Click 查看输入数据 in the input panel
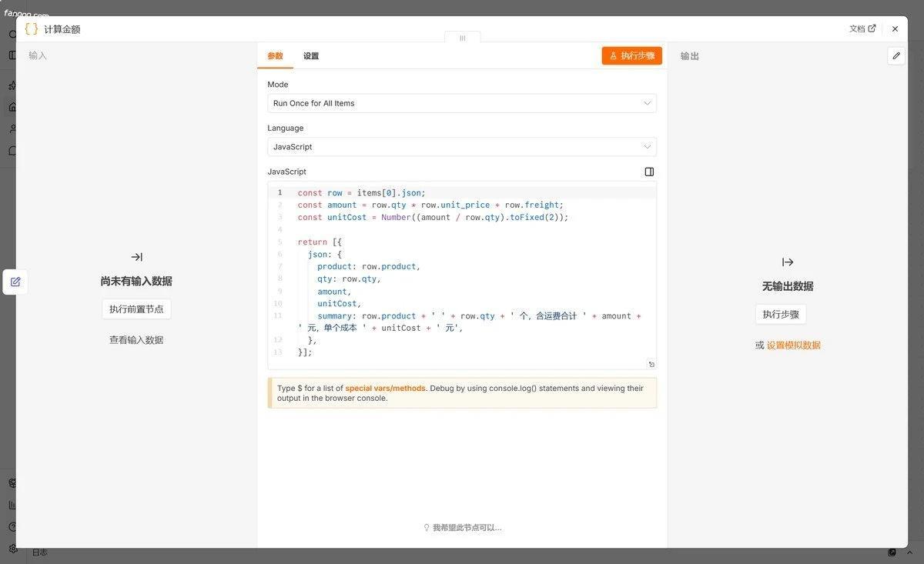 (136, 340)
